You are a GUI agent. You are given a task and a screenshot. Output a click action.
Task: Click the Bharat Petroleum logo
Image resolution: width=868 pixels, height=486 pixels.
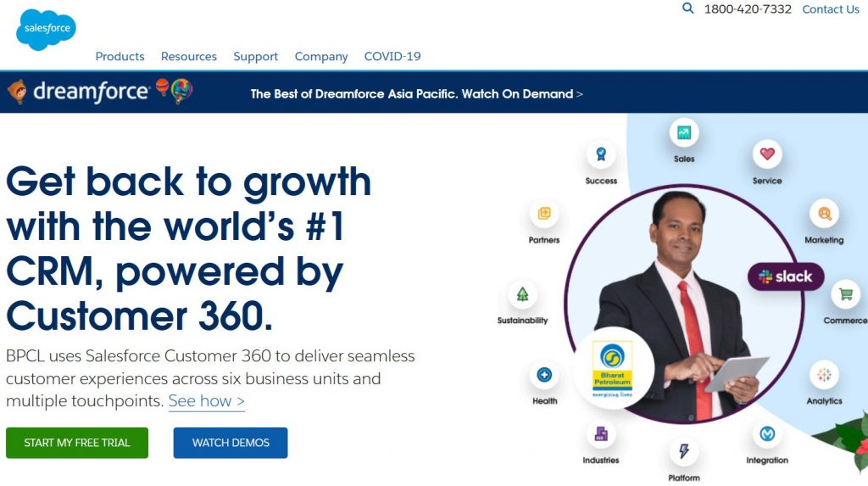612,368
